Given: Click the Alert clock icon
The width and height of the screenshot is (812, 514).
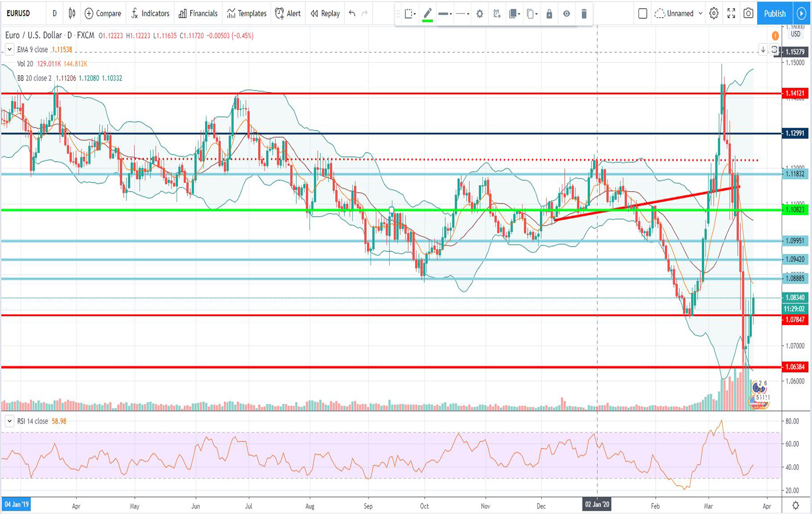Looking at the screenshot, I should click(280, 14).
